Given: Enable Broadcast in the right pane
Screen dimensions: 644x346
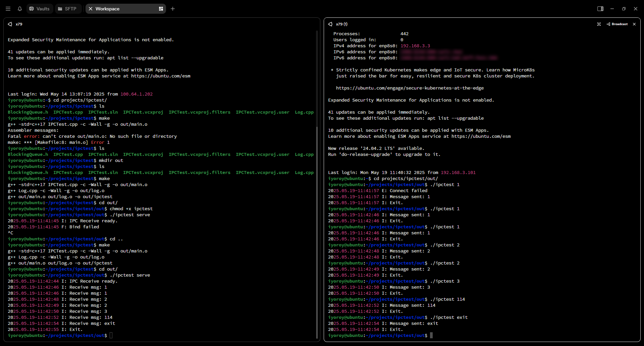Looking at the screenshot, I should pos(617,24).
